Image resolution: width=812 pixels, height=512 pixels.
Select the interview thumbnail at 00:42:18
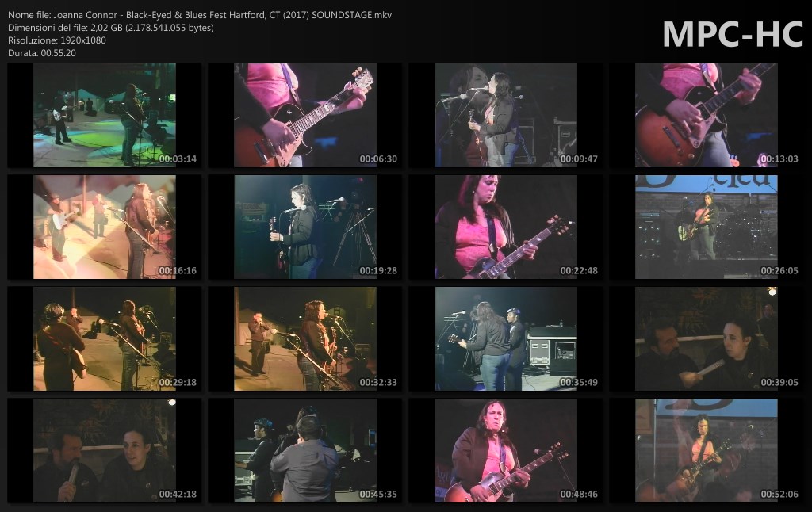(x=104, y=451)
